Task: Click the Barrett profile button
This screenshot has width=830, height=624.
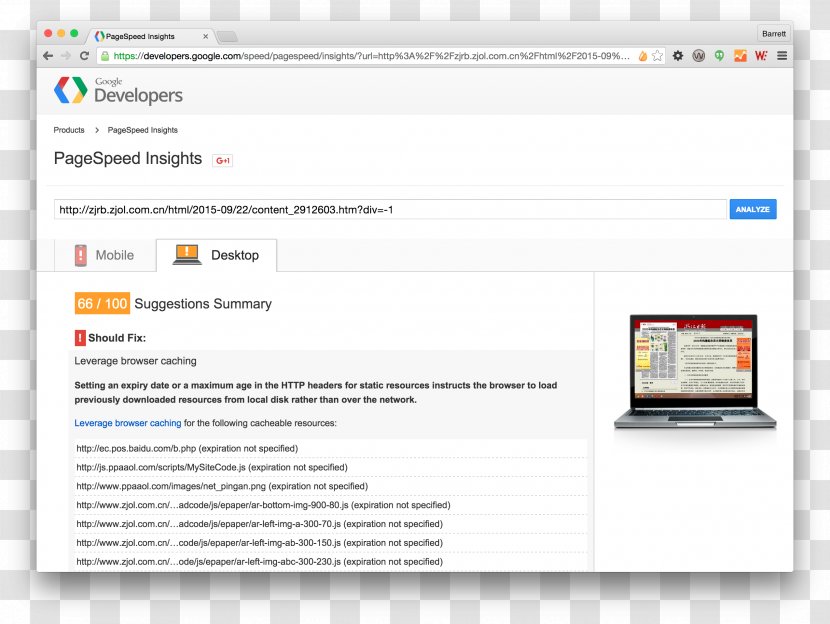Action: pyautogui.click(x=773, y=33)
